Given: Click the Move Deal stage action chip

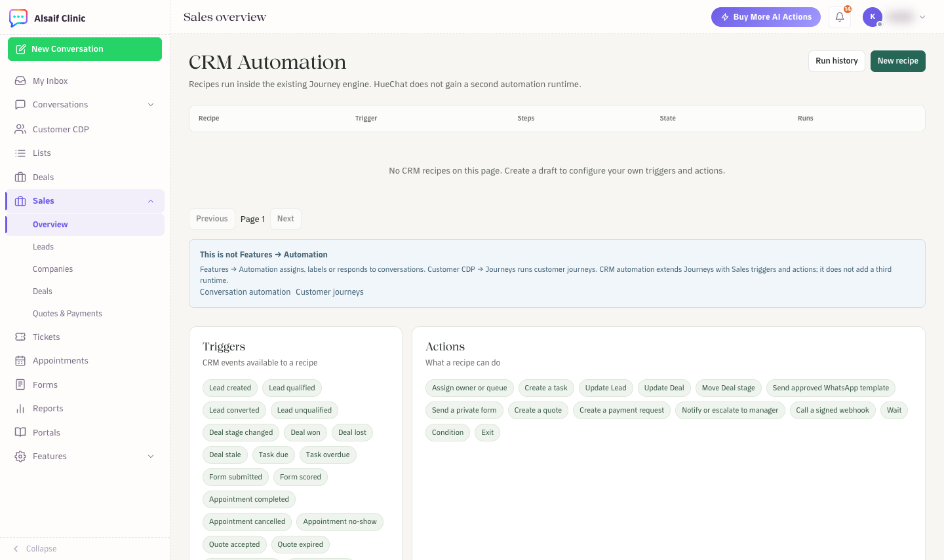Looking at the screenshot, I should tap(728, 388).
